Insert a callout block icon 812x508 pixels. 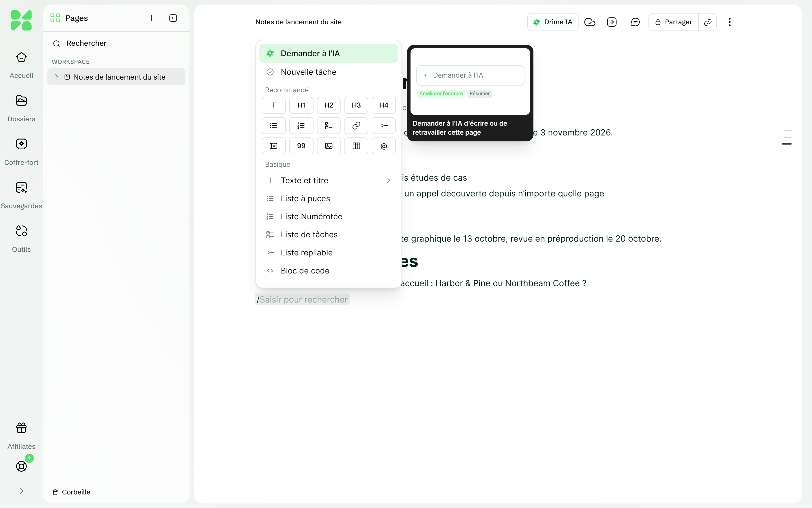coord(273,146)
